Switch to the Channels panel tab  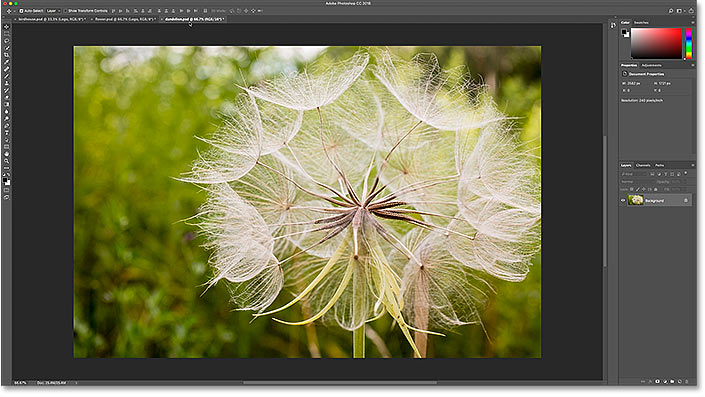pyautogui.click(x=643, y=165)
